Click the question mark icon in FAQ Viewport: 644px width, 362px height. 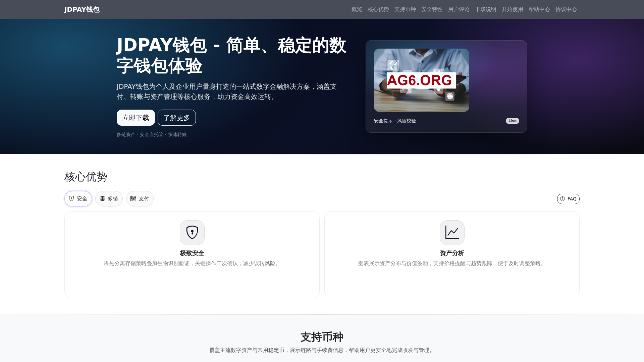(562, 199)
